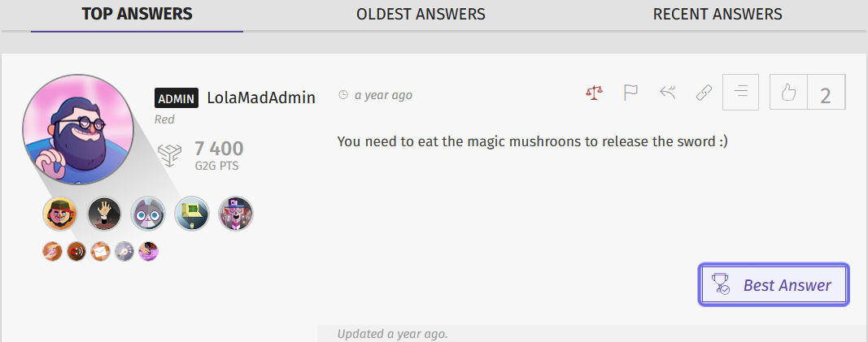Viewport: 868px width, 342px height.
Task: Select the Top Answers tab
Action: point(137,15)
